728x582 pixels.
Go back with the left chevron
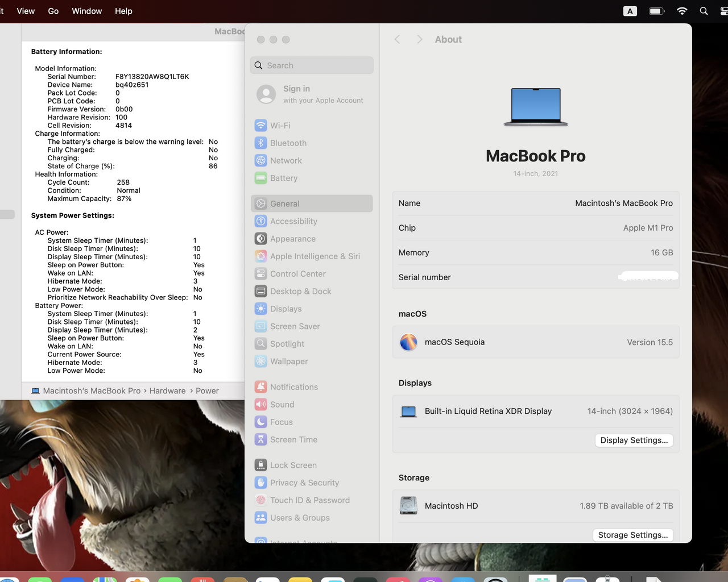(398, 39)
